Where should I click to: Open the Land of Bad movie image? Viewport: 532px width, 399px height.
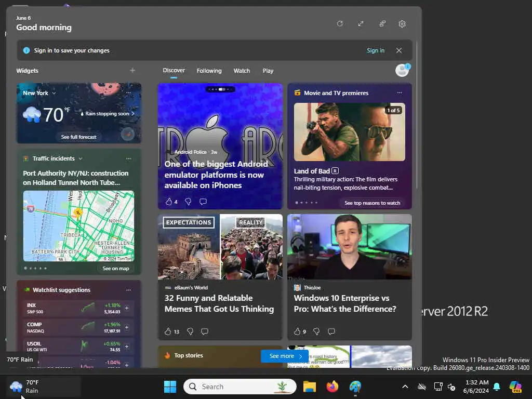coord(350,132)
